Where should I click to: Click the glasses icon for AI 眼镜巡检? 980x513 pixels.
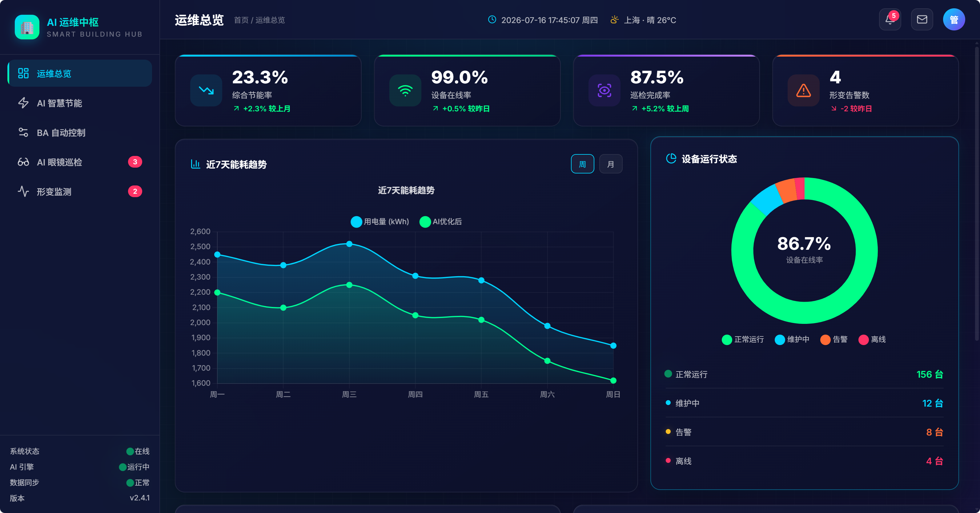[x=23, y=162]
